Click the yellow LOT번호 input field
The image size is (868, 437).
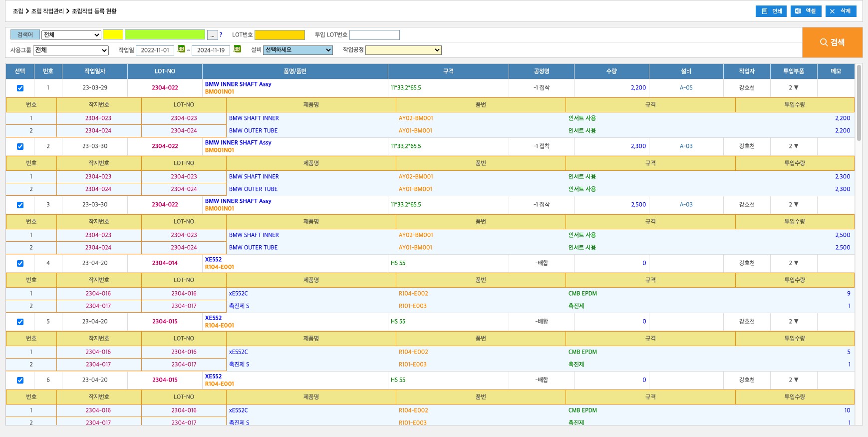tap(280, 35)
